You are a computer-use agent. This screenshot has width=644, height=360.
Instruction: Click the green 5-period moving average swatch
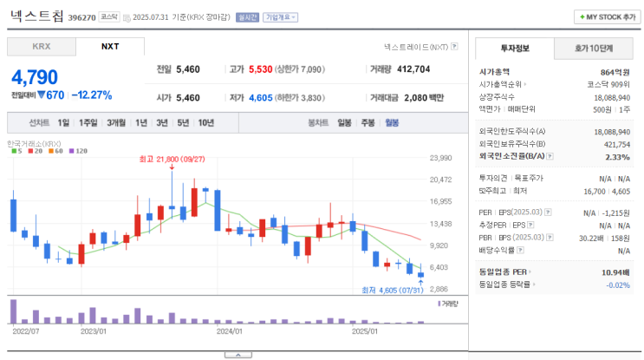click(x=14, y=151)
